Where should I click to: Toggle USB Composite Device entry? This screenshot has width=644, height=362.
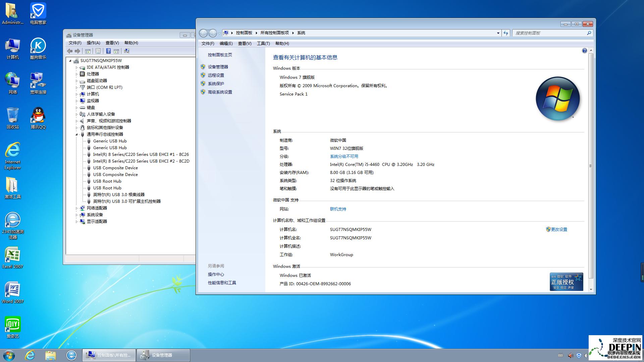point(115,168)
